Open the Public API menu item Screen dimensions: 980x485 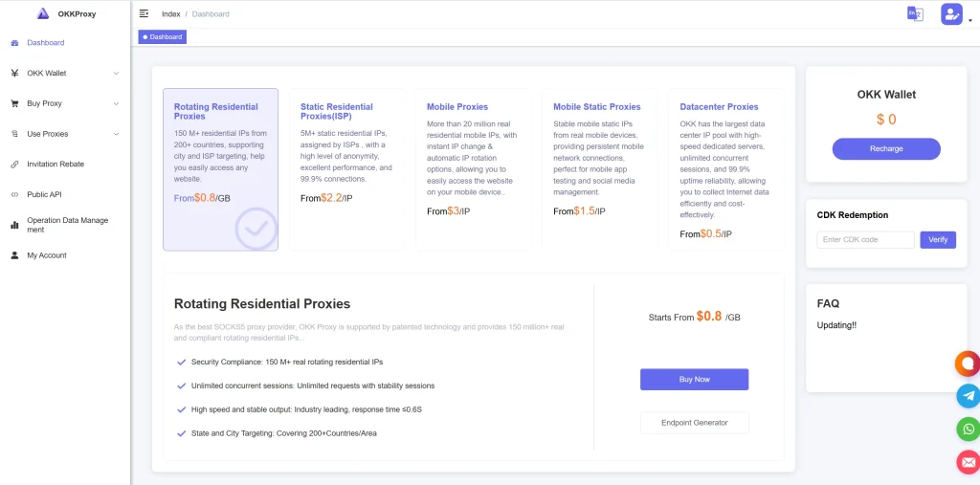coord(44,194)
